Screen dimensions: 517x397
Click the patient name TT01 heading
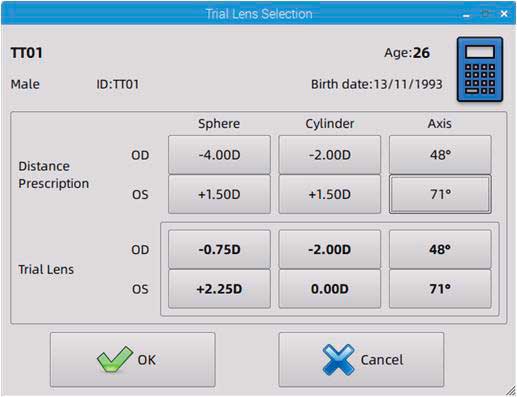(x=27, y=53)
